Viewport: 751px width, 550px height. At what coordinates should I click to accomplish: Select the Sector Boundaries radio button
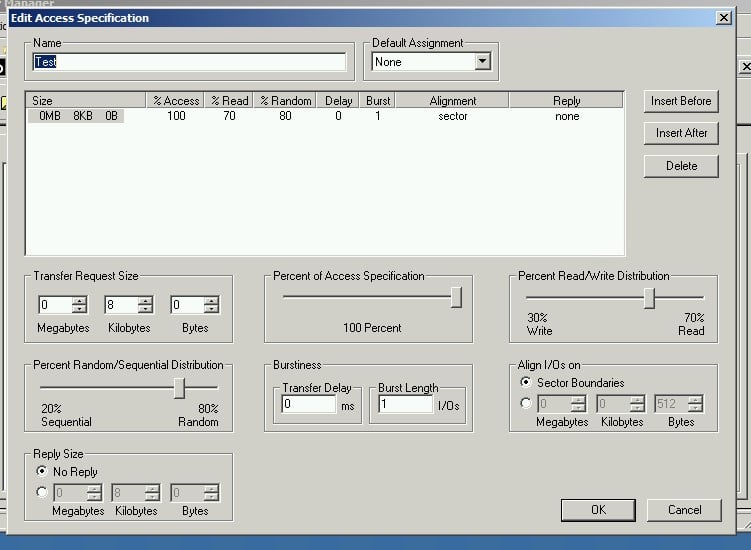526,383
